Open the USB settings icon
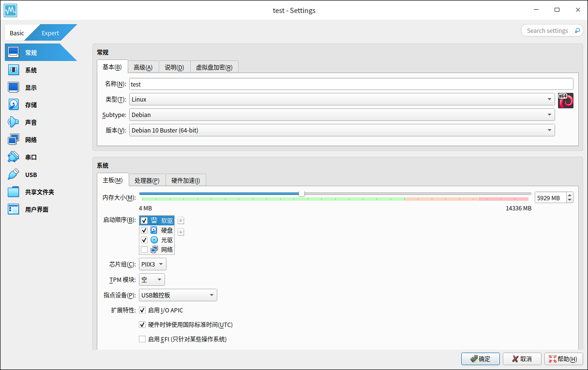This screenshot has height=370, width=588. point(14,175)
